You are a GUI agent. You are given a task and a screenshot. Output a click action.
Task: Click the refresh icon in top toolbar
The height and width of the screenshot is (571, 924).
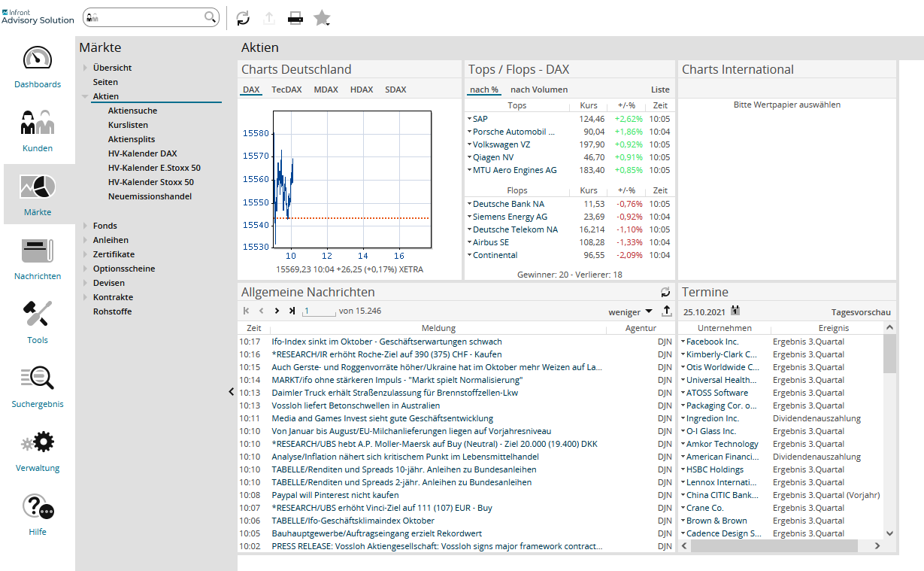click(x=243, y=18)
